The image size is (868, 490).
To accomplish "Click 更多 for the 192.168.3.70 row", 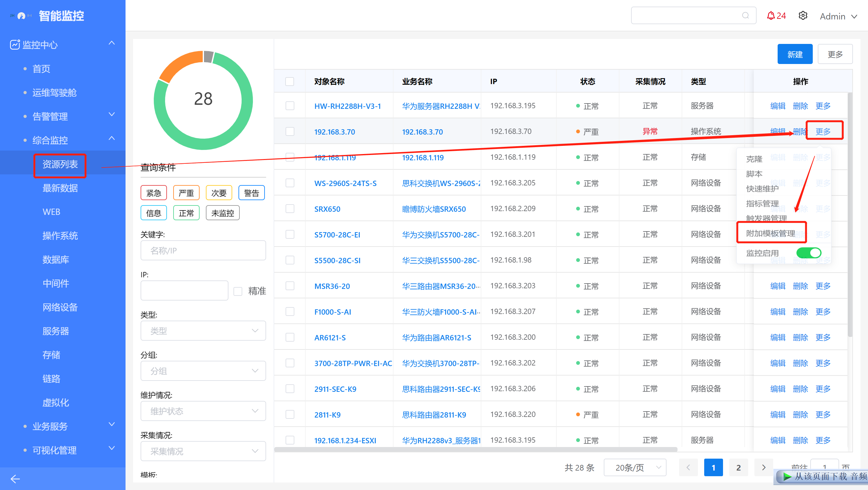I will 823,131.
